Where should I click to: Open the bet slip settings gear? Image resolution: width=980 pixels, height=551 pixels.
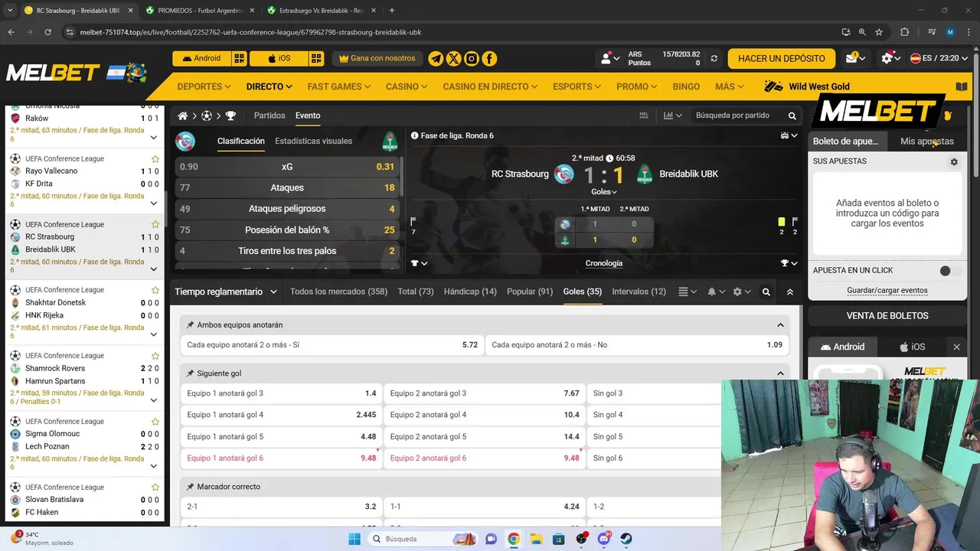pos(954,161)
